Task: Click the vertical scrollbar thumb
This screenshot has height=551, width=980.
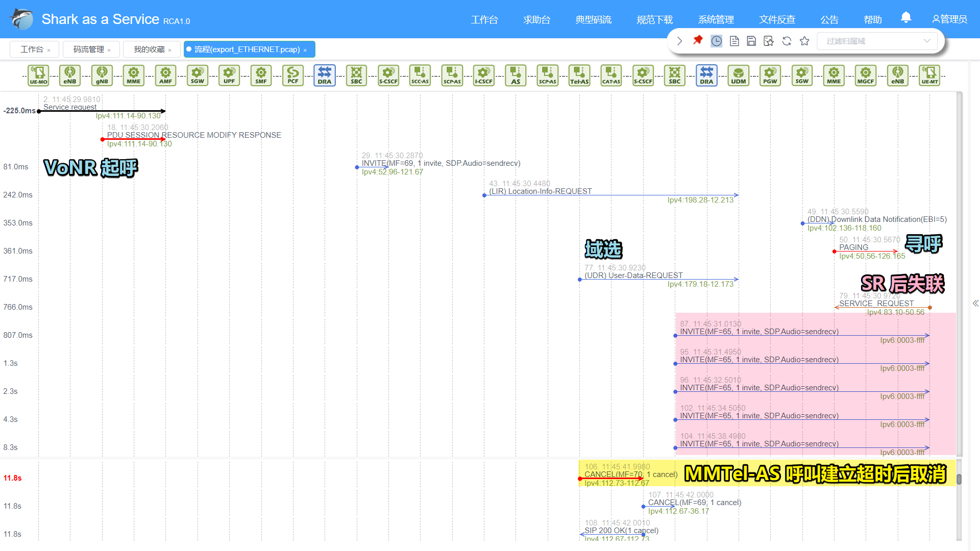Action: tap(959, 479)
